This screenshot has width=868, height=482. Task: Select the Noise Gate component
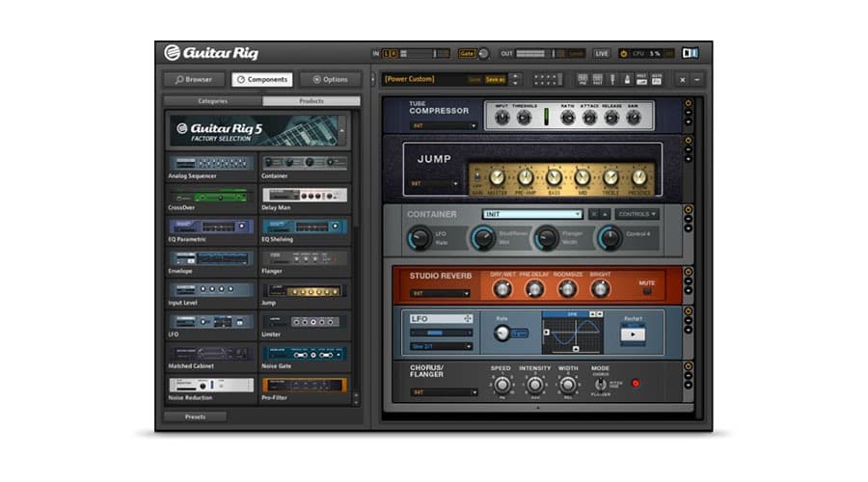(305, 357)
